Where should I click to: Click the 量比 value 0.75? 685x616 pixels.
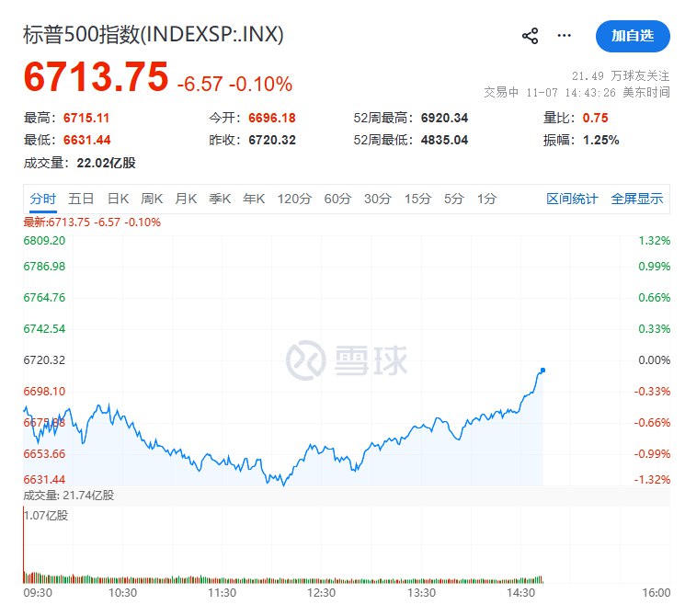coord(595,118)
